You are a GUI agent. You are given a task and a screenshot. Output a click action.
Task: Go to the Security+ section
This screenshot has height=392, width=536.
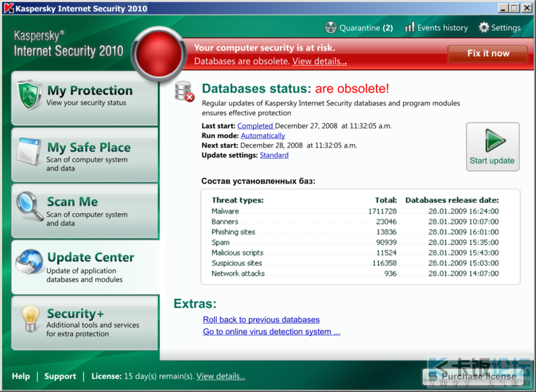[85, 323]
